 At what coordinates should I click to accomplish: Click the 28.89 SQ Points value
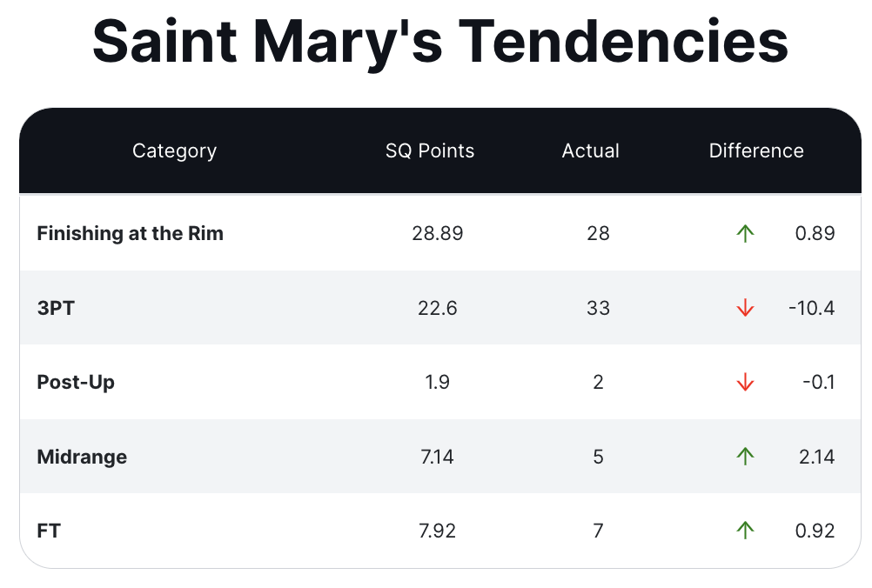(438, 233)
